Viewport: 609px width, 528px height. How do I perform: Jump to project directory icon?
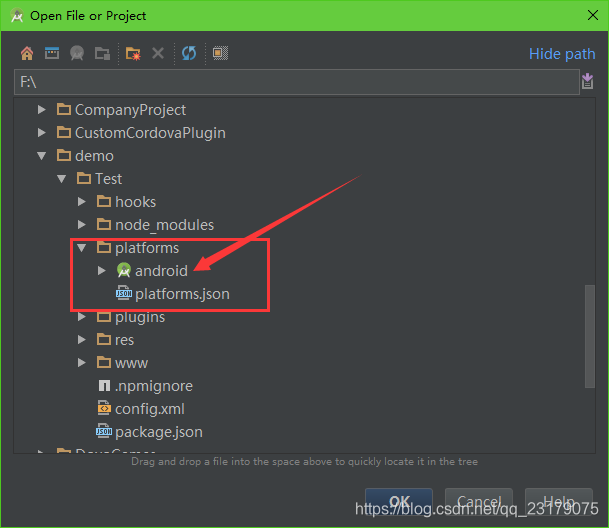click(x=77, y=53)
